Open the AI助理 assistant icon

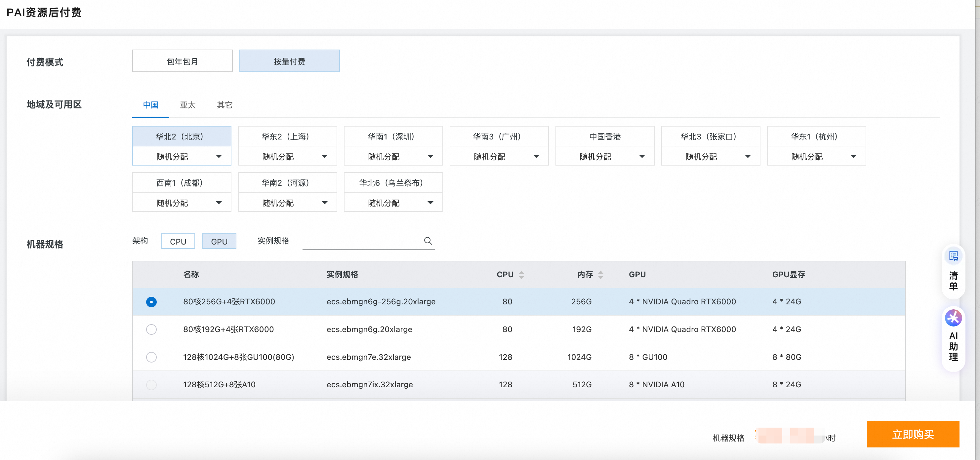coord(953,318)
